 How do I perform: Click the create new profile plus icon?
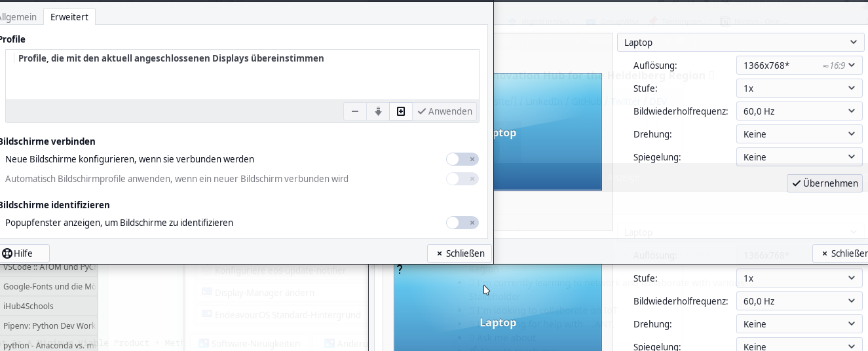(401, 111)
